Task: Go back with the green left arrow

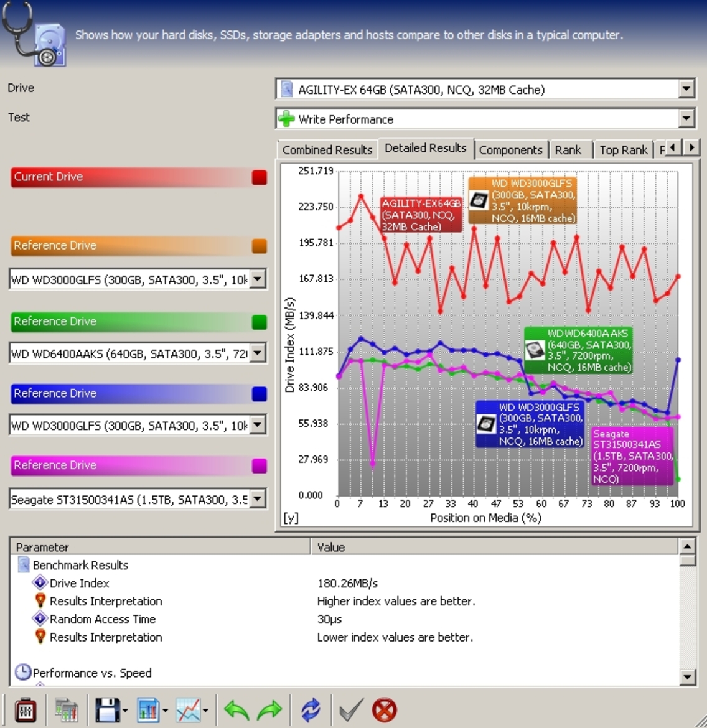Action: 236,711
